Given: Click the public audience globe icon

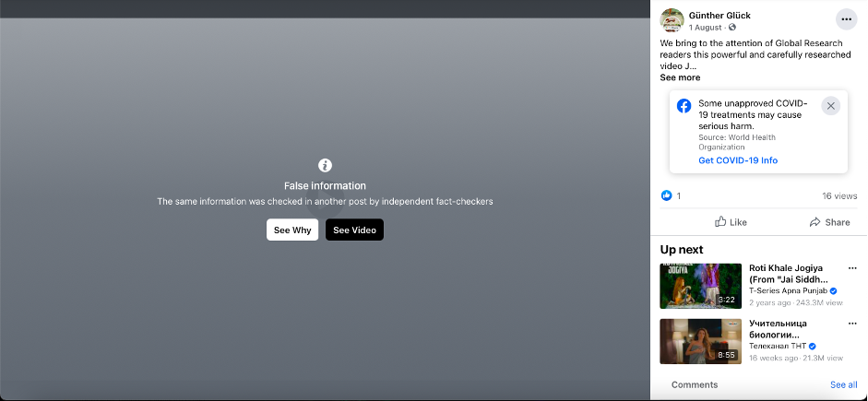Looking at the screenshot, I should (x=732, y=28).
